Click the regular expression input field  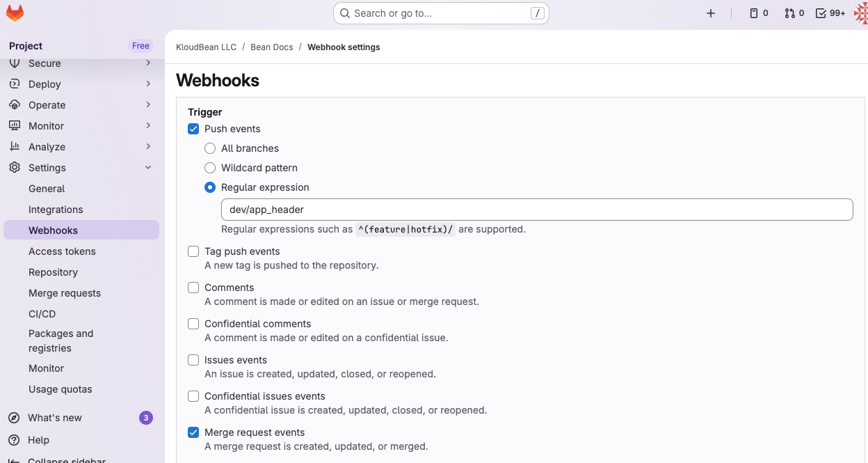pos(537,209)
